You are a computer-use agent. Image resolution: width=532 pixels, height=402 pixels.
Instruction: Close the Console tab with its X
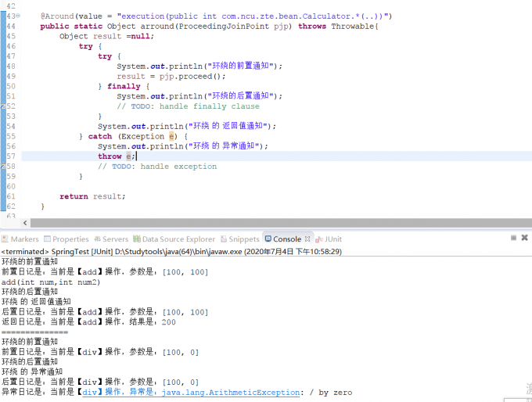click(308, 239)
